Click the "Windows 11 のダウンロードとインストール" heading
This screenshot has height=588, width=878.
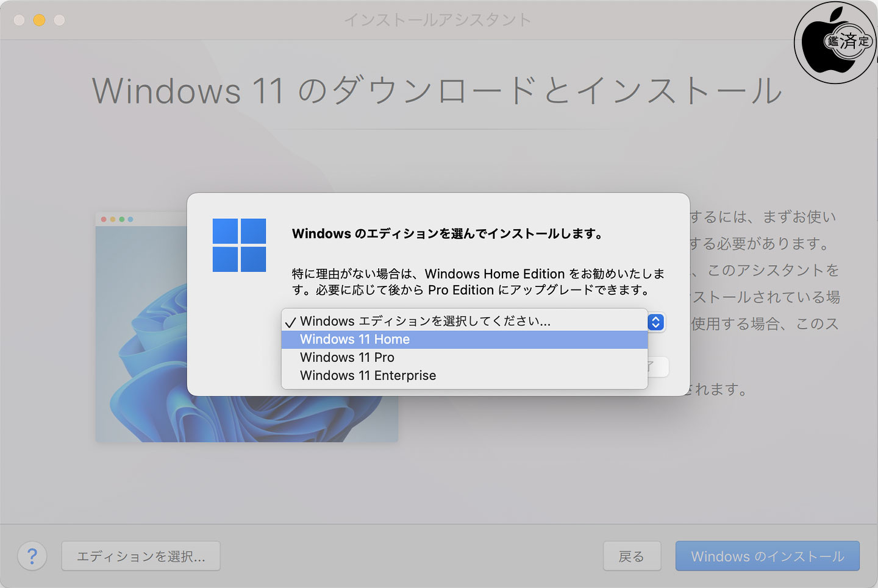[x=437, y=91]
